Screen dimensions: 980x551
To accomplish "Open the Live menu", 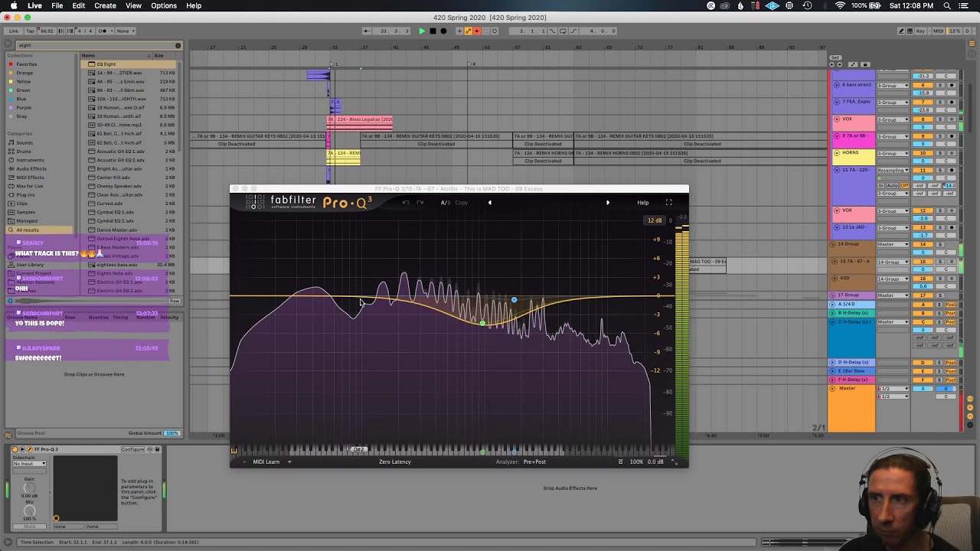I will (x=35, y=5).
